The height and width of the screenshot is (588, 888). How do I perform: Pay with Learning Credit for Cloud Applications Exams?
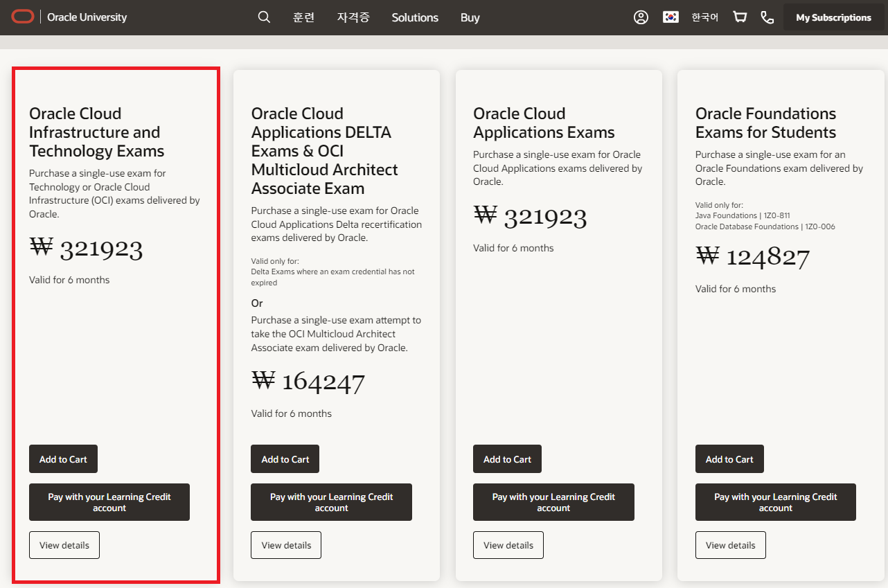tap(553, 502)
